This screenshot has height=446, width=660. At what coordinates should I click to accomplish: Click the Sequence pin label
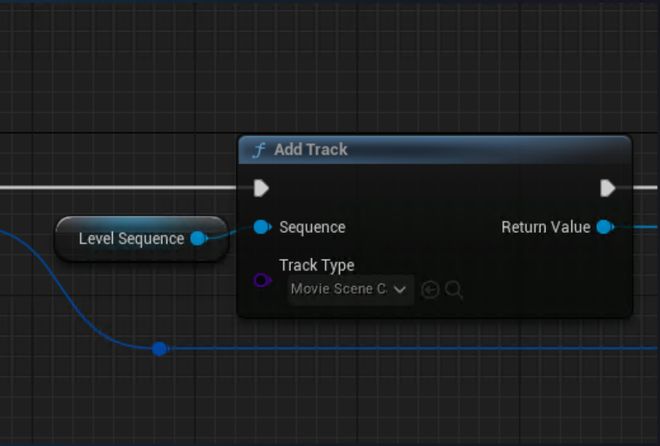coord(312,227)
